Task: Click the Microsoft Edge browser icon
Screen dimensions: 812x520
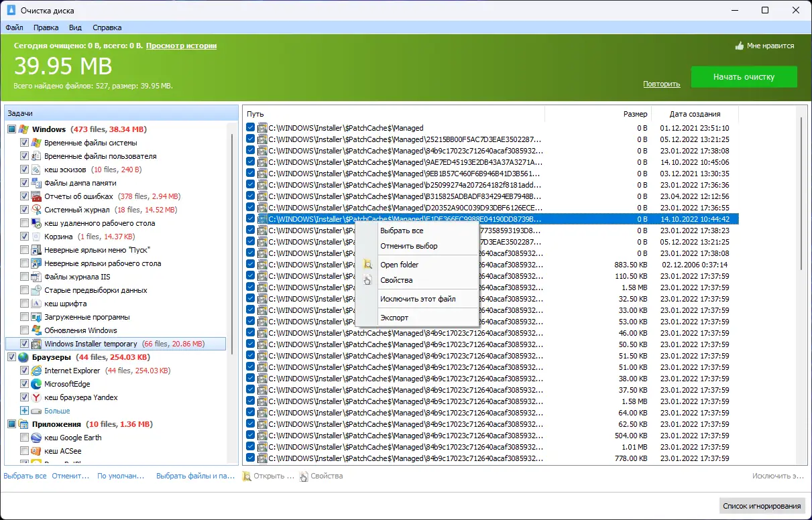Action: click(37, 384)
